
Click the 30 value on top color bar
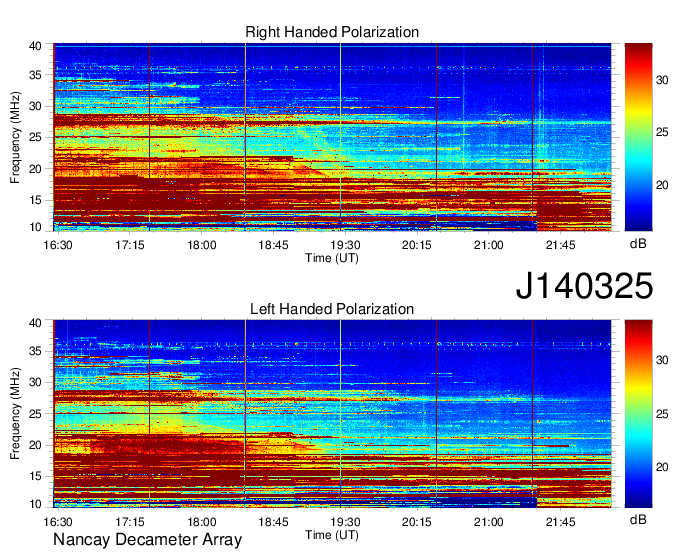coord(662,80)
